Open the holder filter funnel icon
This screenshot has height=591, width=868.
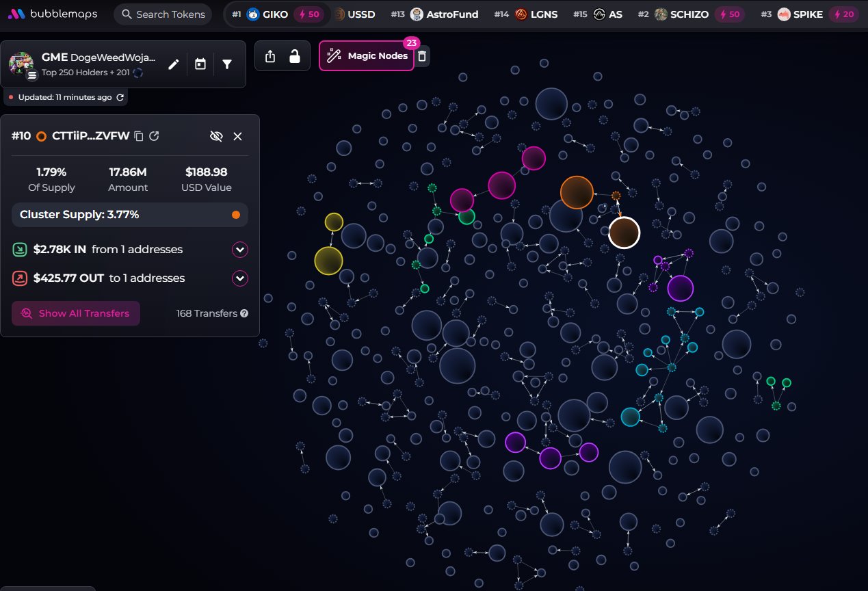click(227, 64)
